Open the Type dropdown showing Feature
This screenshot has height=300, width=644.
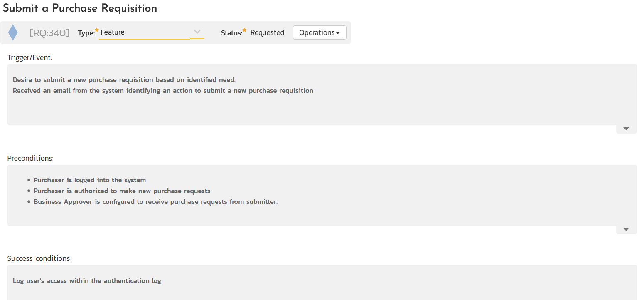(151, 32)
